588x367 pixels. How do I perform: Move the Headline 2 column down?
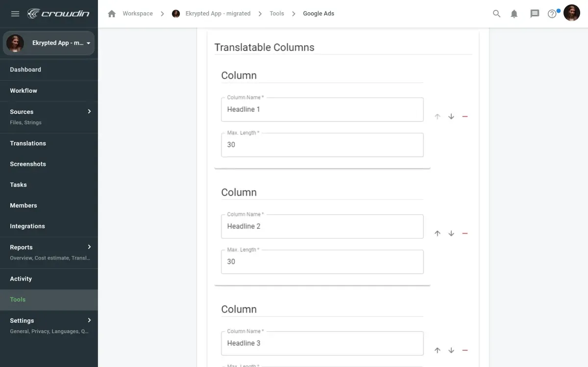[x=451, y=233]
